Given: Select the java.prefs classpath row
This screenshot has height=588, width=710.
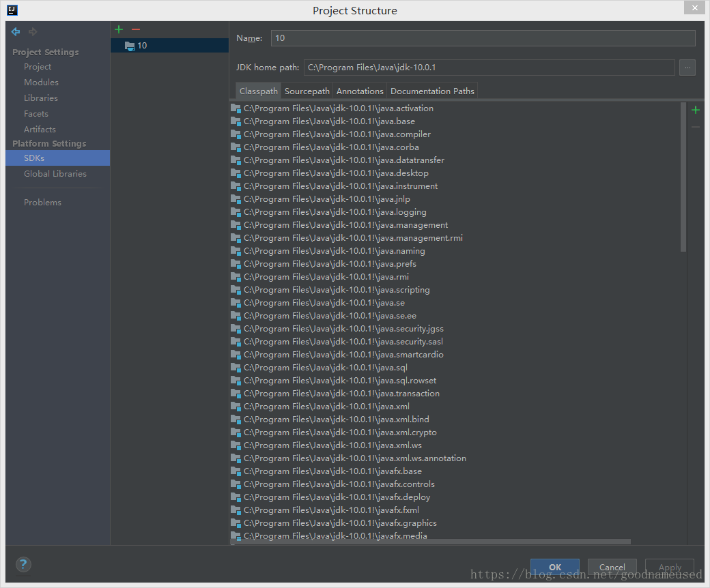Looking at the screenshot, I should (x=455, y=264).
